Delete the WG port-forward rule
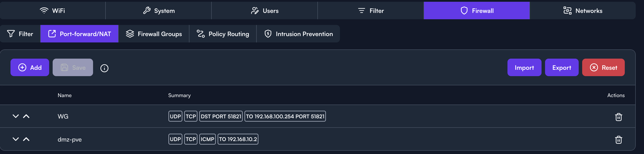Viewport: 644px width, 154px height. (618, 117)
